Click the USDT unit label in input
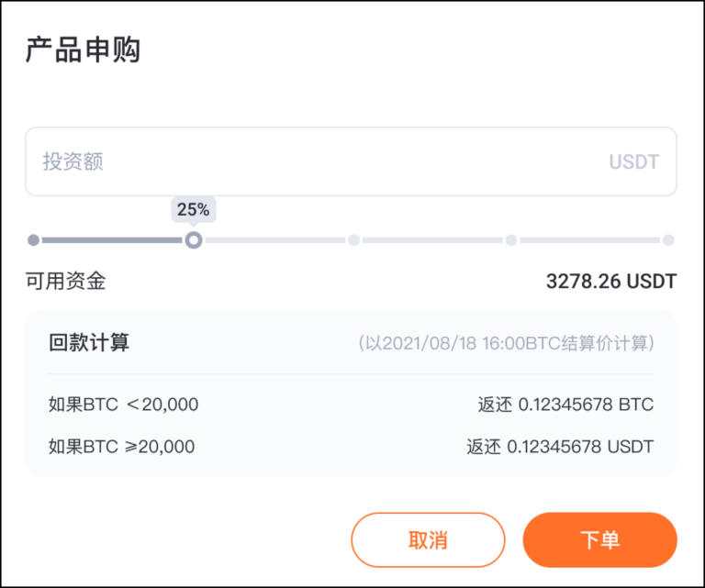 point(634,161)
